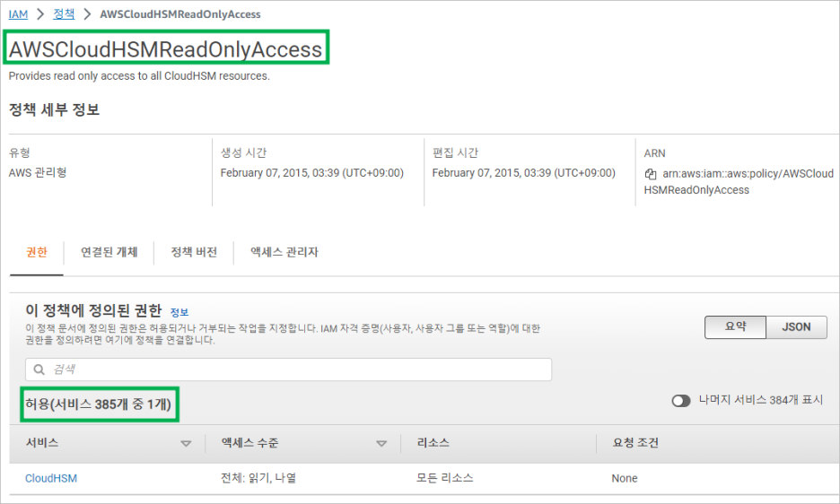
Task: Open the CloudHSM service link
Action: point(51,478)
